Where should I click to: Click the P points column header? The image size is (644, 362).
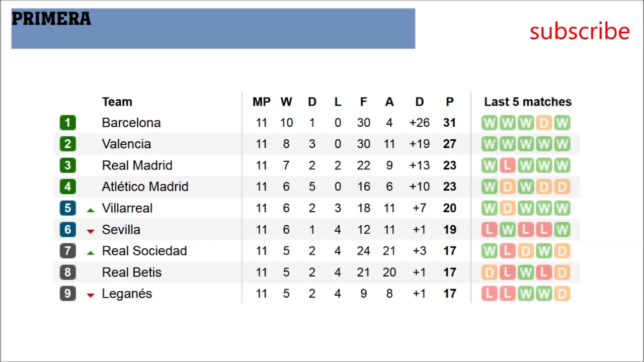click(449, 102)
